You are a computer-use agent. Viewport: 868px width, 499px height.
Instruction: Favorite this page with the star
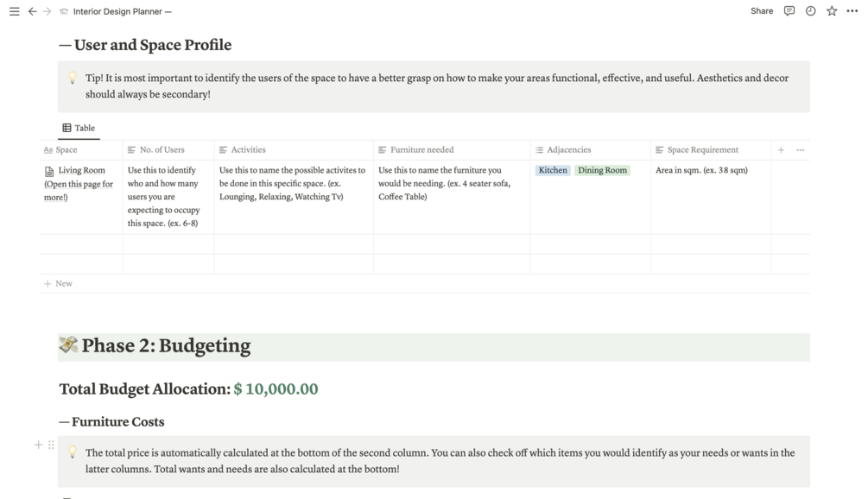831,11
